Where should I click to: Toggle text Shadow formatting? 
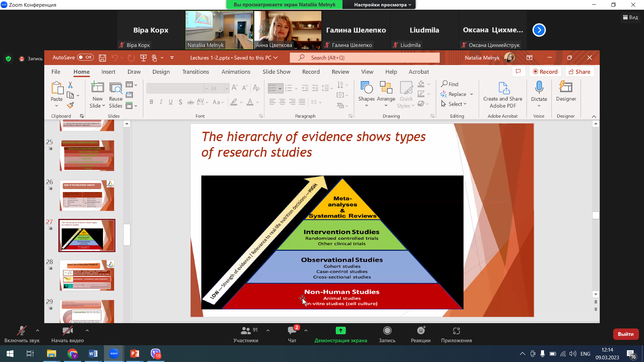[180, 102]
